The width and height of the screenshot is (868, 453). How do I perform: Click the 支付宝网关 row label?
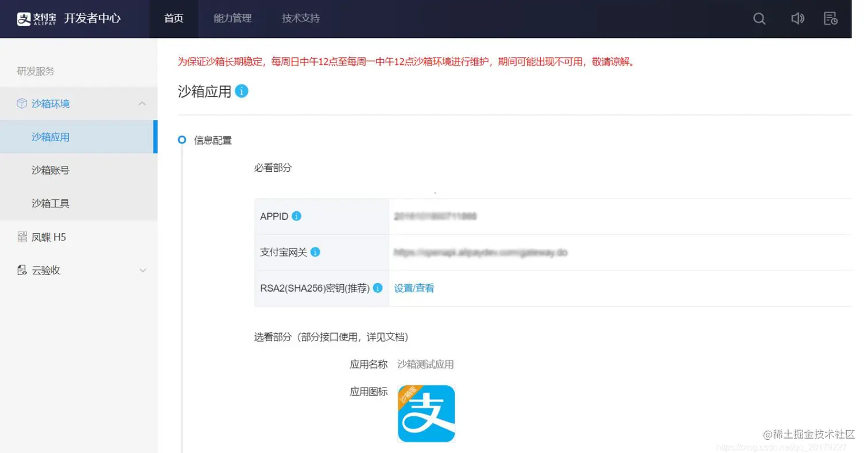284,252
